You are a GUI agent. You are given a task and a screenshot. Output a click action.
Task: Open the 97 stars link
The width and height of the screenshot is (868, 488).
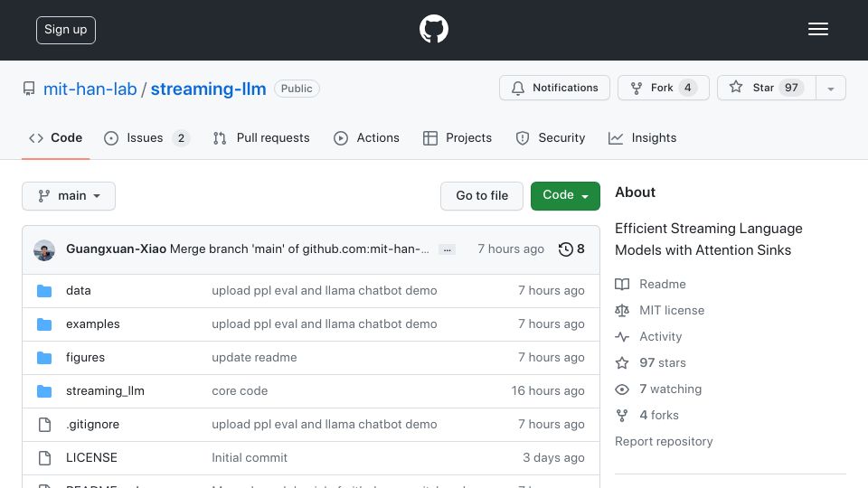pos(663,363)
